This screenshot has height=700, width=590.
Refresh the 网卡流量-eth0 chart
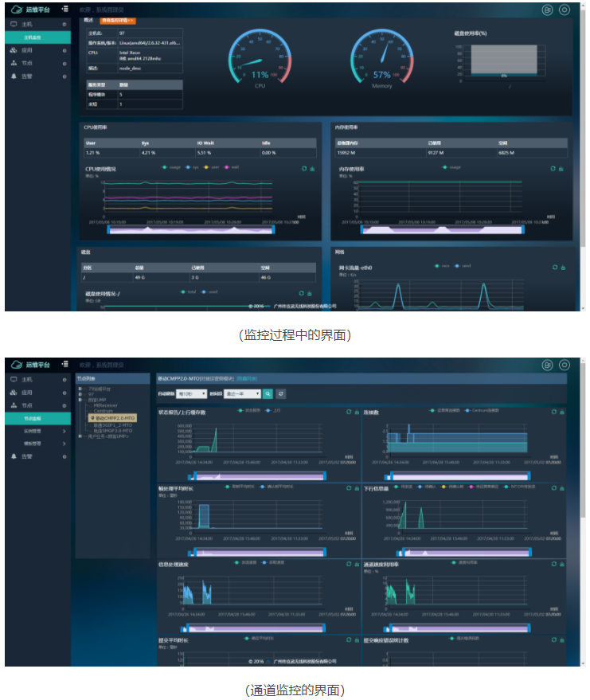pyautogui.click(x=555, y=267)
